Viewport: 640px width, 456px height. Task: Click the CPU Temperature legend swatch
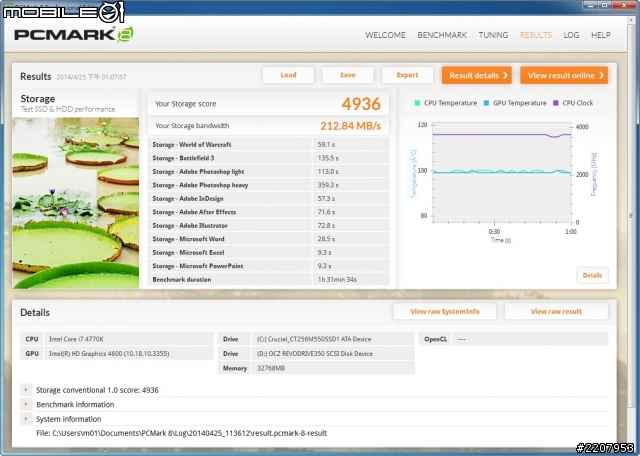(x=417, y=103)
